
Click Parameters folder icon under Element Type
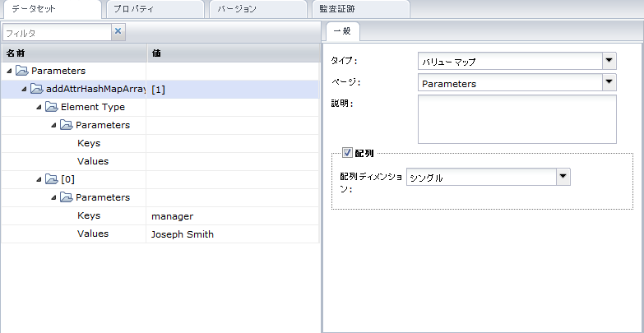pos(67,126)
